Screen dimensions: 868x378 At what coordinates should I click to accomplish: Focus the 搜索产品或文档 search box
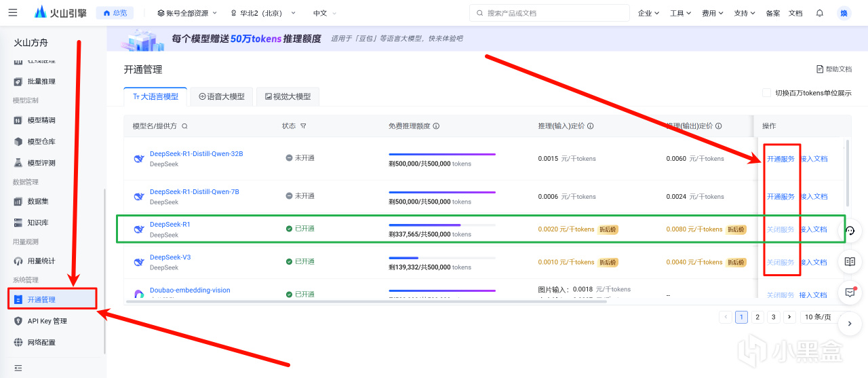point(549,13)
